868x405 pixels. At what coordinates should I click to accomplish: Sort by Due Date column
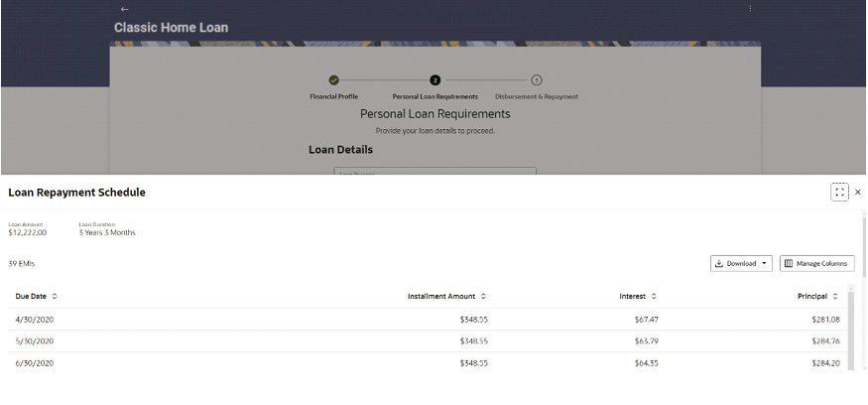pos(55,297)
